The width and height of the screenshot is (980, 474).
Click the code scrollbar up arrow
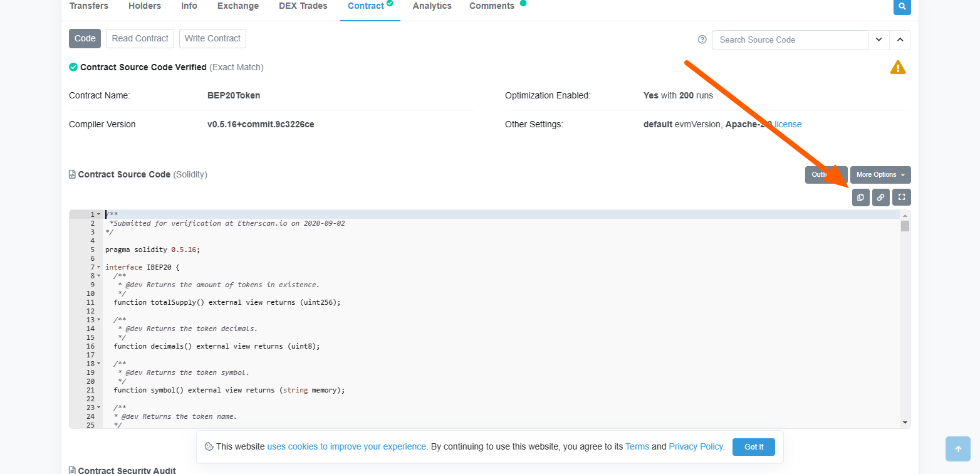coord(905,215)
